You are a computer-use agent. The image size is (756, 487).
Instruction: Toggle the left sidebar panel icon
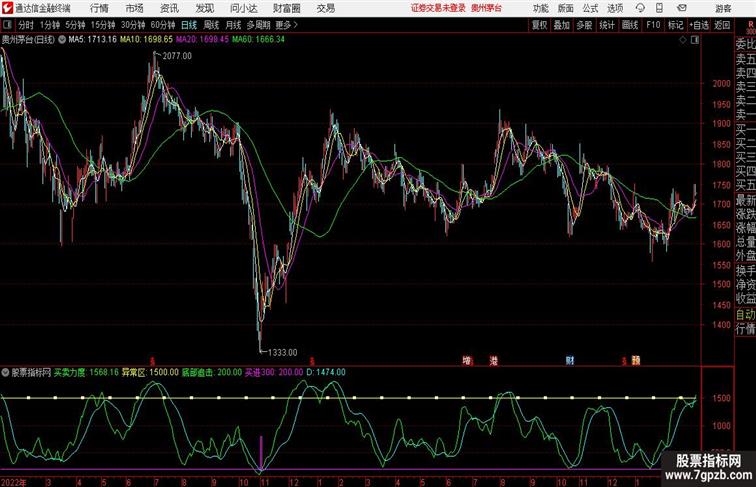pyautogui.click(x=7, y=25)
